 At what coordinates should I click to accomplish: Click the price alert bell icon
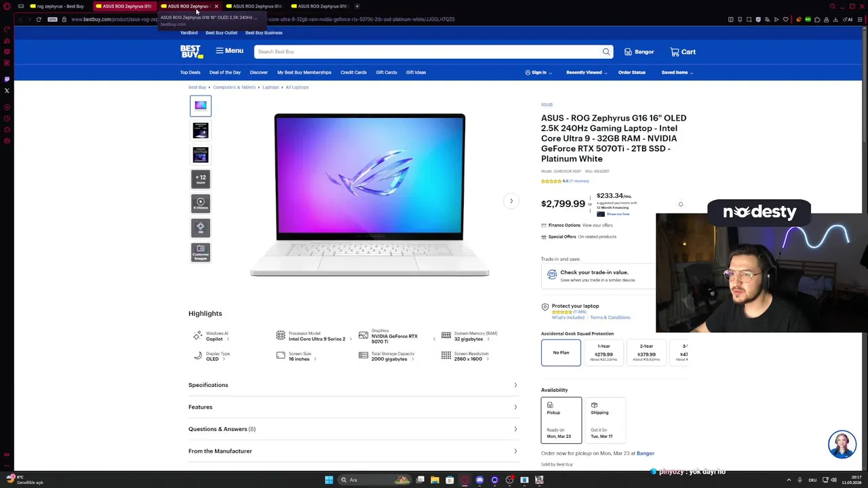click(x=681, y=204)
